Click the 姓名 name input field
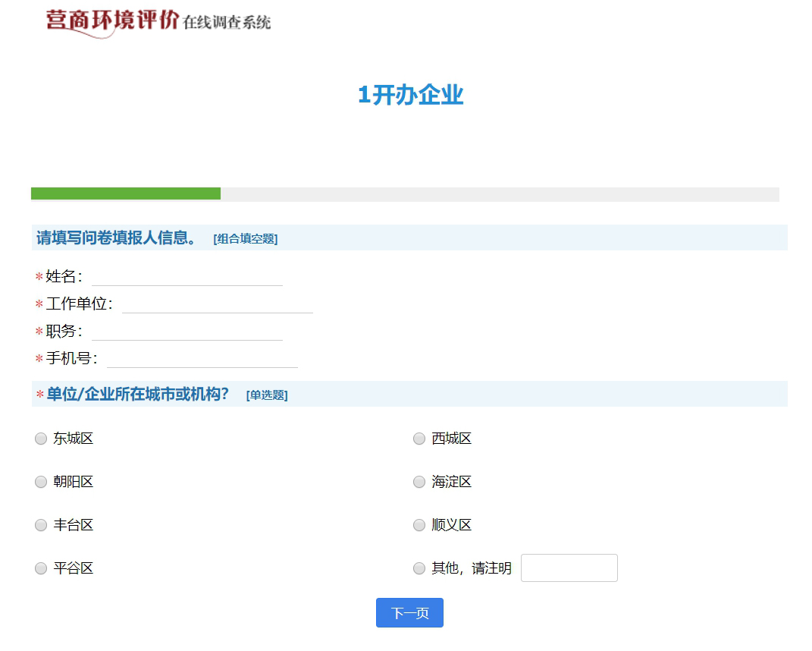 tap(187, 276)
